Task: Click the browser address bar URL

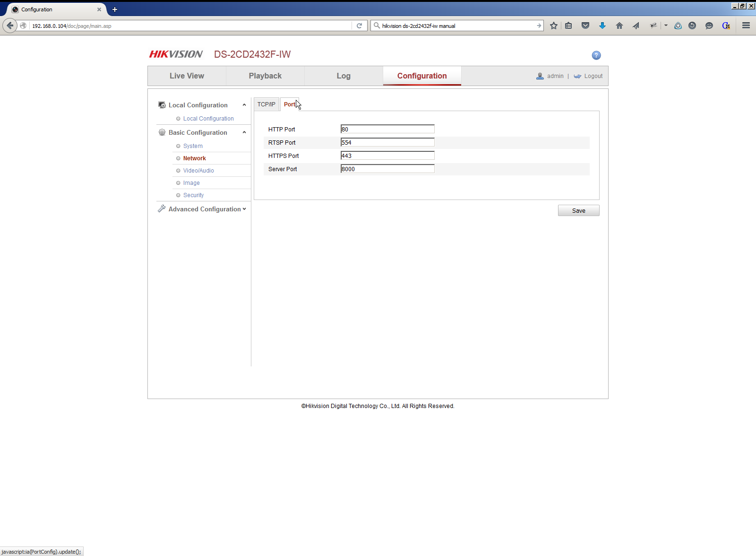Action: click(x=72, y=26)
